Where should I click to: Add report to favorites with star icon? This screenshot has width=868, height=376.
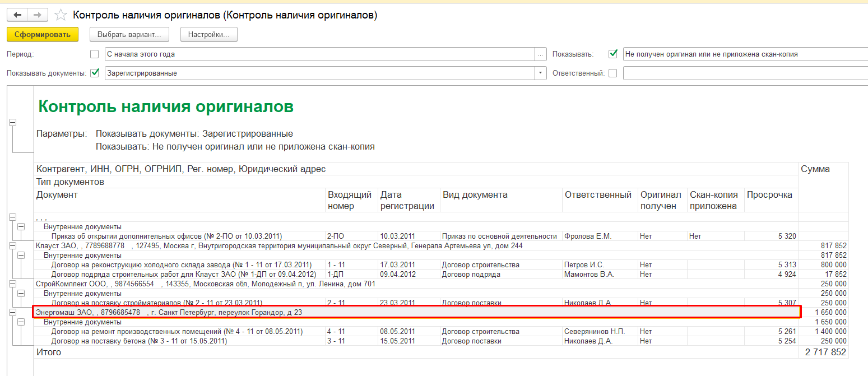62,15
